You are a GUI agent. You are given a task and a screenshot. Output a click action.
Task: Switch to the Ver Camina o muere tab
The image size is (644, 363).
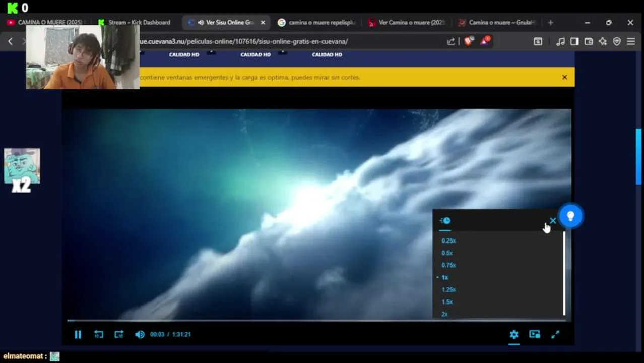tap(407, 23)
